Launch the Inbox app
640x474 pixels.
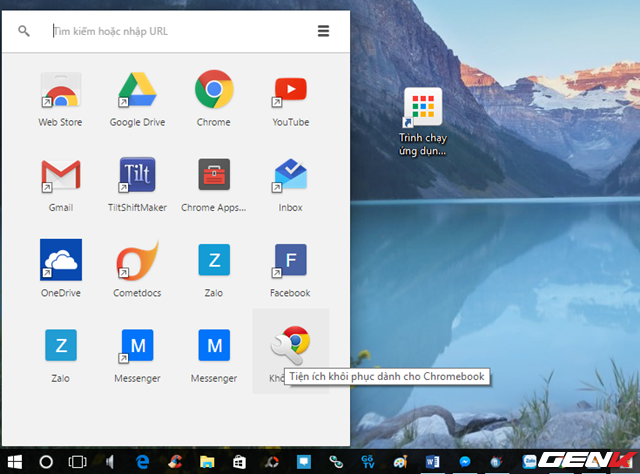290,175
